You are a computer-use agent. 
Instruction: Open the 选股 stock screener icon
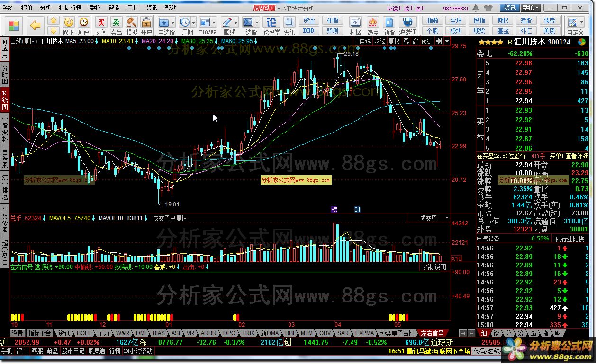(248, 22)
